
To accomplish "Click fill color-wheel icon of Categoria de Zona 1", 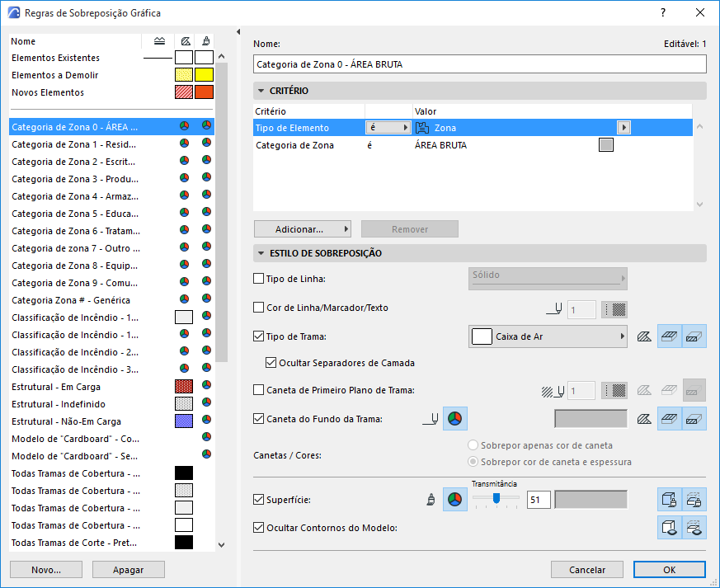I will 184,143.
